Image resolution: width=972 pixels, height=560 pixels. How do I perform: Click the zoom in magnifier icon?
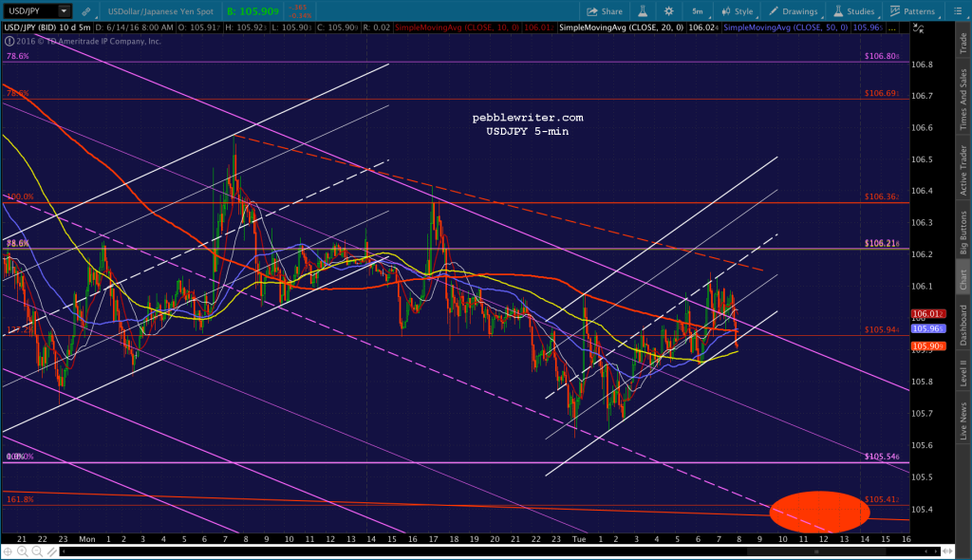(23, 551)
